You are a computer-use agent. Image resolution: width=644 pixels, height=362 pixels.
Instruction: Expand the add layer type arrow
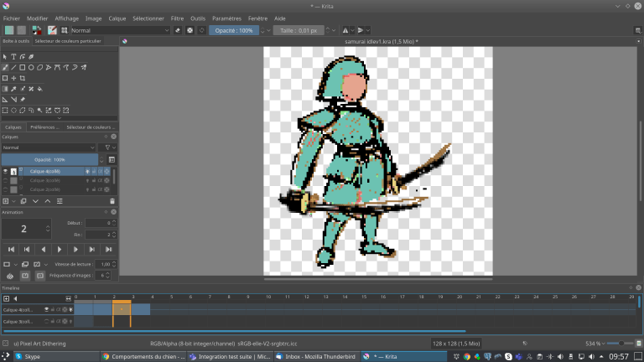[14, 201]
